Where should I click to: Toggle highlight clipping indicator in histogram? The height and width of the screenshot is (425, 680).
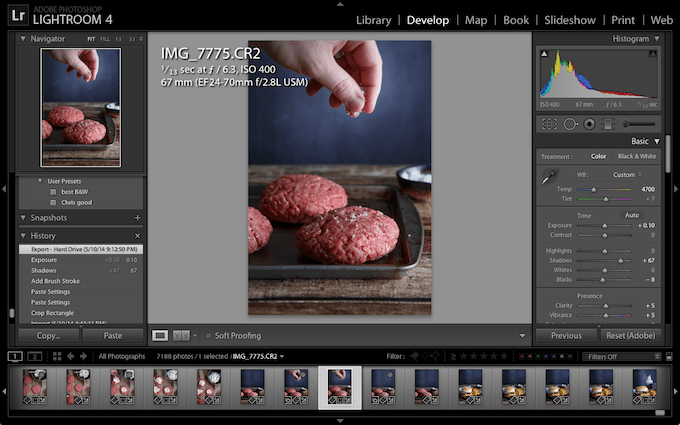point(653,54)
